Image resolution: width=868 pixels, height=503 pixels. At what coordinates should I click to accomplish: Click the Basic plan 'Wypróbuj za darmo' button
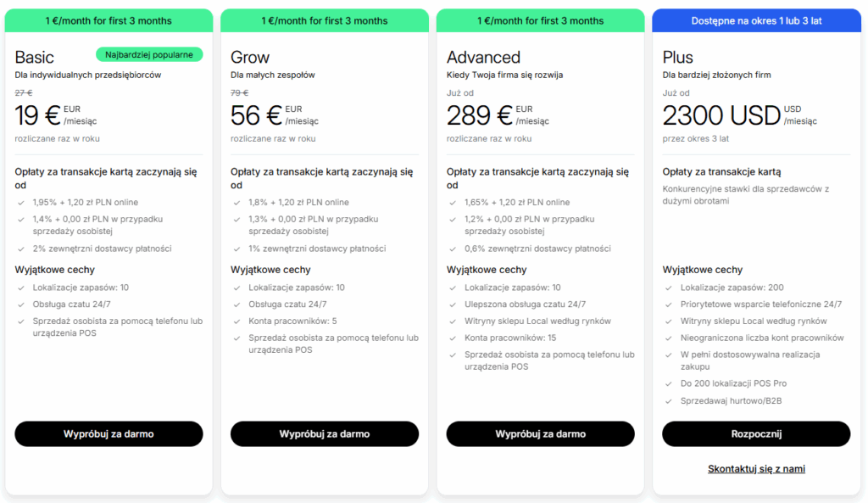pos(108,433)
